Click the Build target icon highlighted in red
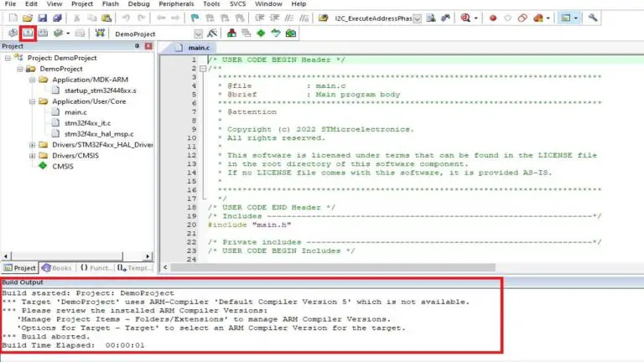Image resolution: width=644 pixels, height=362 pixels. 27,33
